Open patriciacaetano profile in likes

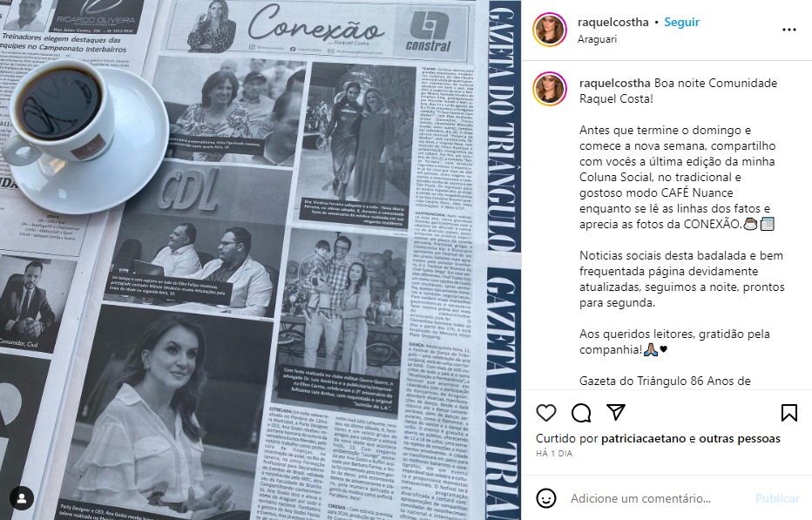[x=644, y=439]
